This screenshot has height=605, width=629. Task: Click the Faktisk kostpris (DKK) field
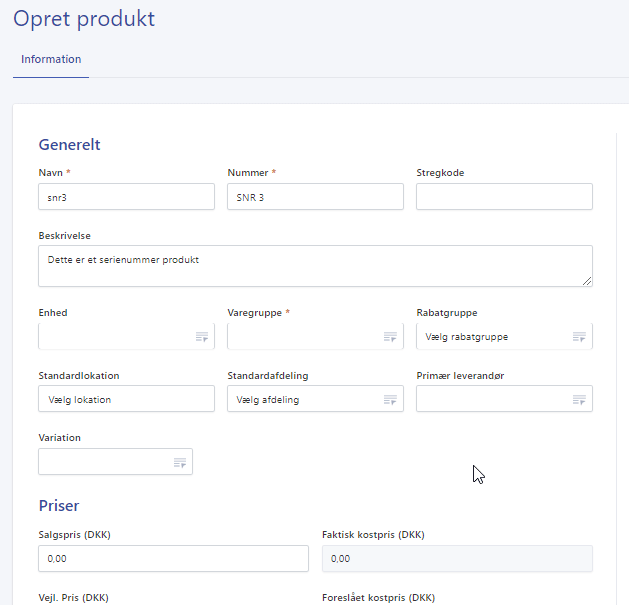point(457,559)
